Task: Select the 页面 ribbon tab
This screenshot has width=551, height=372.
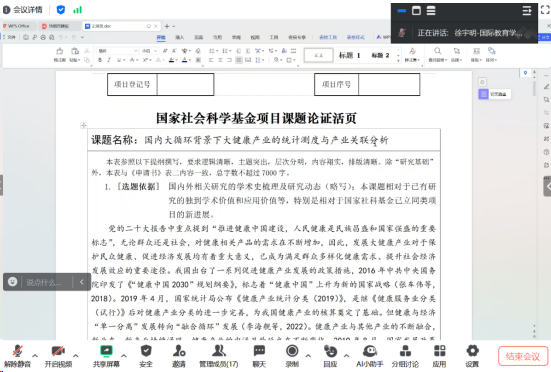Action: (199, 37)
